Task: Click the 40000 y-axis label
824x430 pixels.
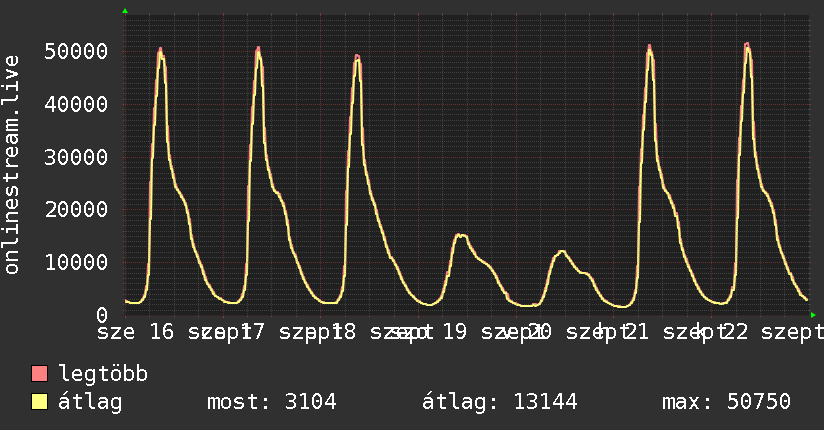Action: click(x=76, y=104)
